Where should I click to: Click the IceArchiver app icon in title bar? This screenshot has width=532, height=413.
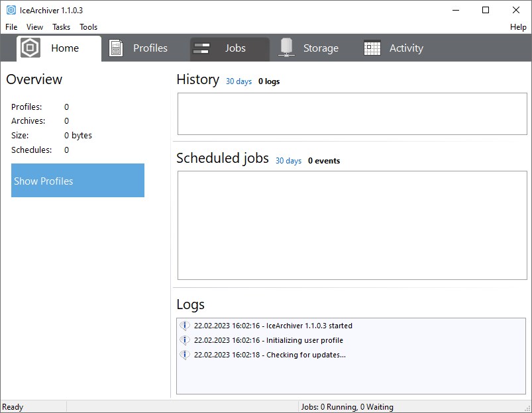point(11,10)
